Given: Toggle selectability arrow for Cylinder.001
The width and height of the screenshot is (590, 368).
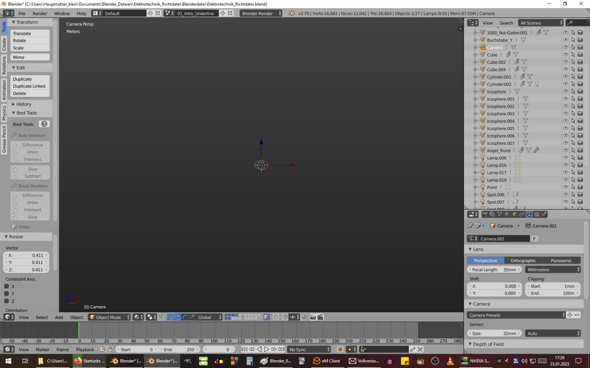Looking at the screenshot, I should click(x=573, y=77).
